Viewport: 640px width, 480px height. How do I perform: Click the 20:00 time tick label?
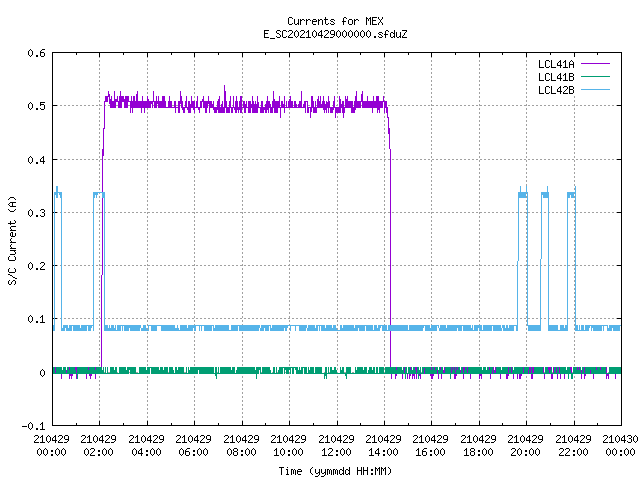tap(525, 452)
